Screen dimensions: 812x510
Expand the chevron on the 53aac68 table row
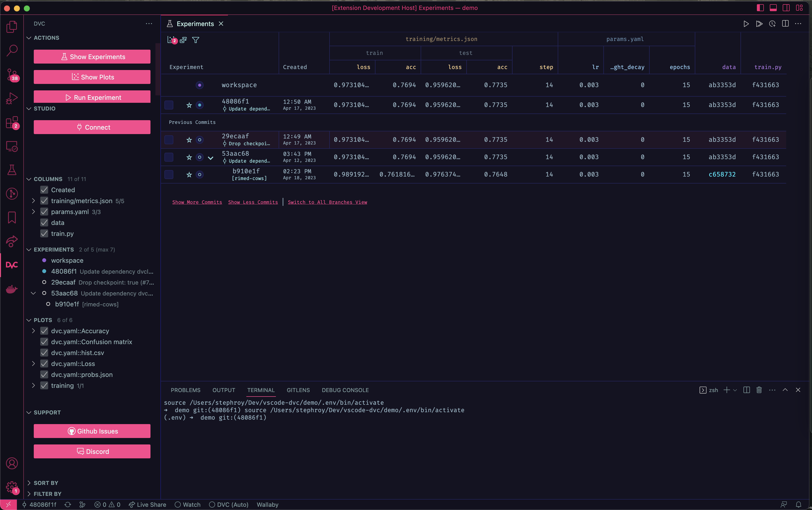(211, 157)
